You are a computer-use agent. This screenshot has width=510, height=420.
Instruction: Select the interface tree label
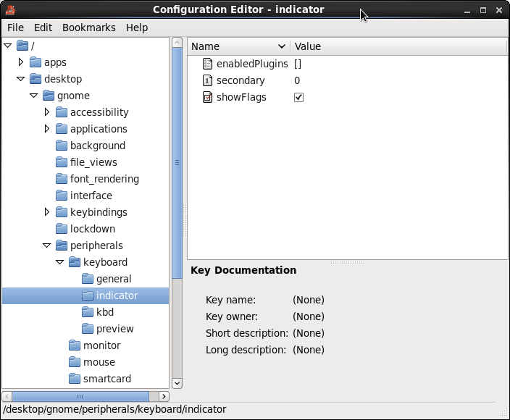pyautogui.click(x=91, y=196)
